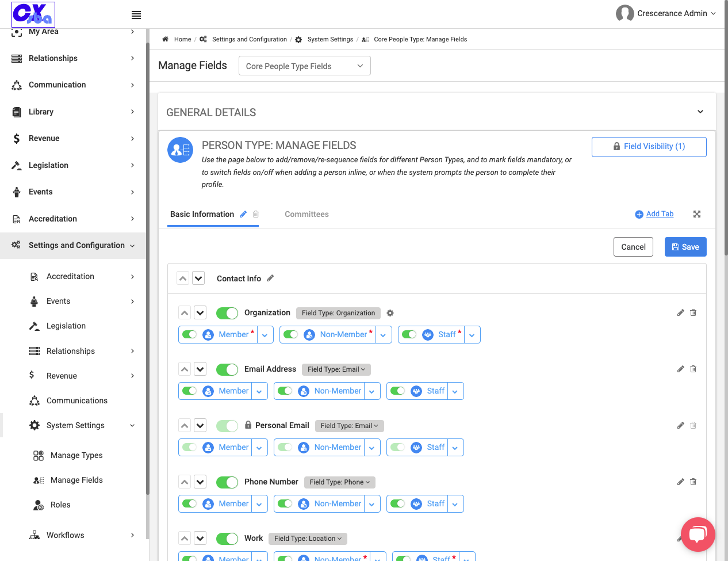728x561 pixels.
Task: Open Field Type: Email dropdown for Email Address
Action: 336,369
